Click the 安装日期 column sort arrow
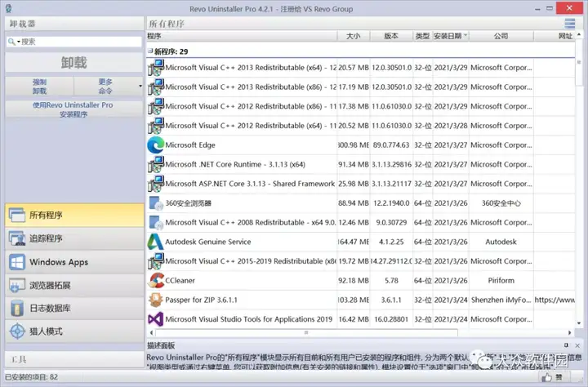 click(465, 36)
